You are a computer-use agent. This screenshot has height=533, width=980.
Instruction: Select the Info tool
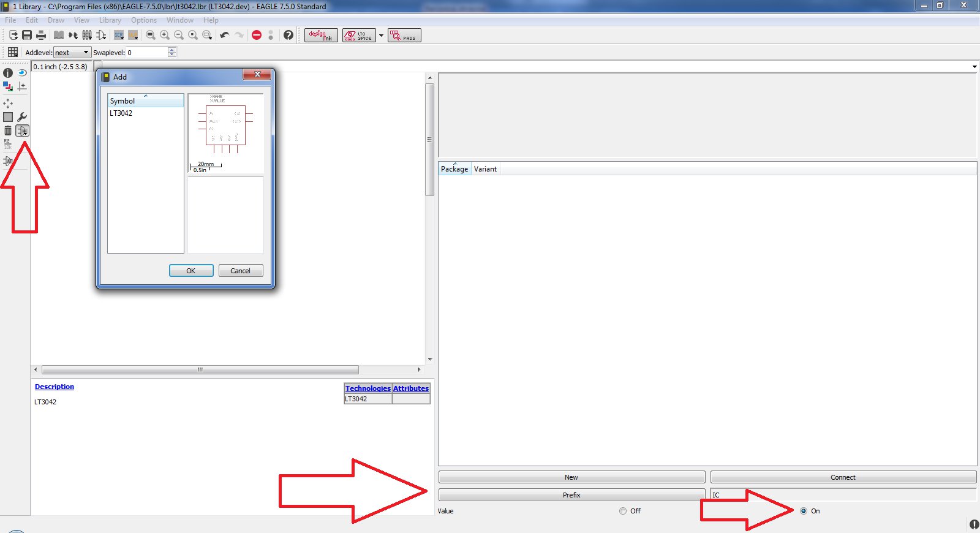click(8, 73)
